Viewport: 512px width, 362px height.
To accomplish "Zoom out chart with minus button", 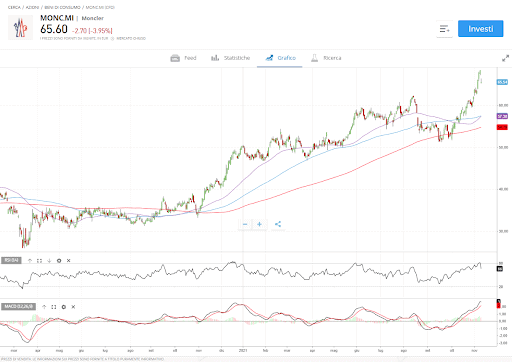I will point(245,224).
